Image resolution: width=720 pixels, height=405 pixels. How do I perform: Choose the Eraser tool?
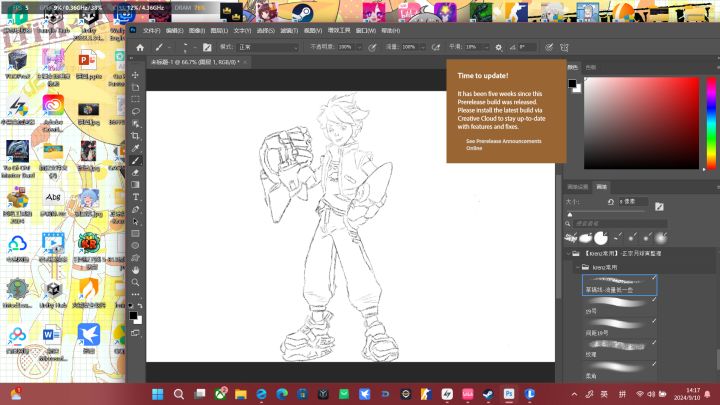pos(135,173)
